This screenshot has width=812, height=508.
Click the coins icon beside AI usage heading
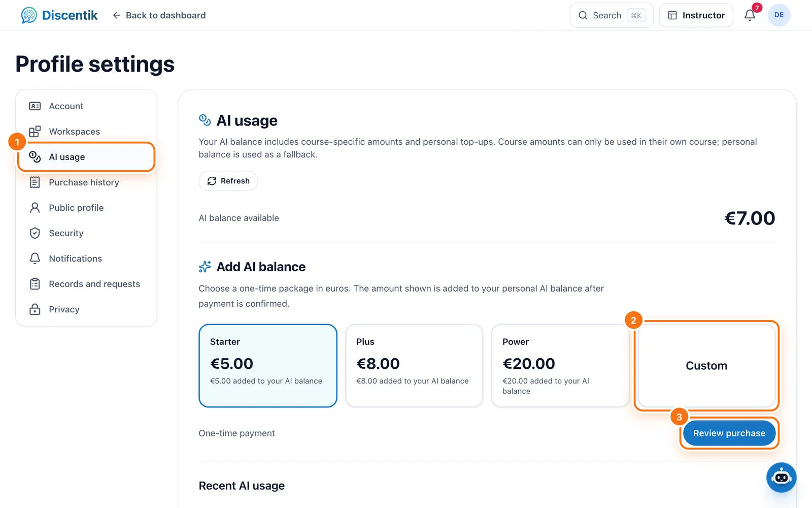tap(205, 120)
